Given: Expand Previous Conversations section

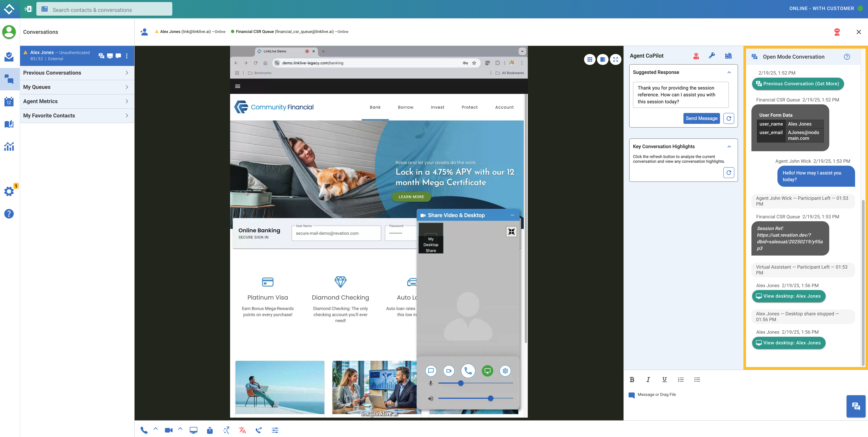Looking at the screenshot, I should coord(77,73).
